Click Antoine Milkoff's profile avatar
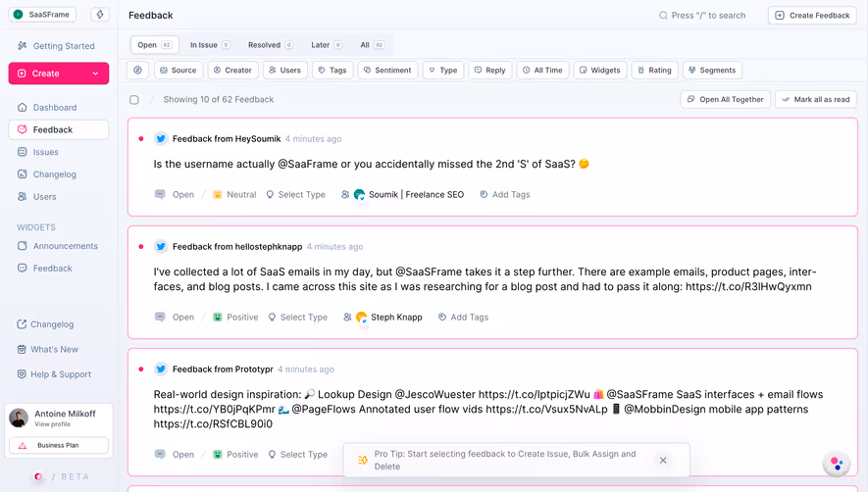The height and width of the screenshot is (492, 868). pos(19,418)
